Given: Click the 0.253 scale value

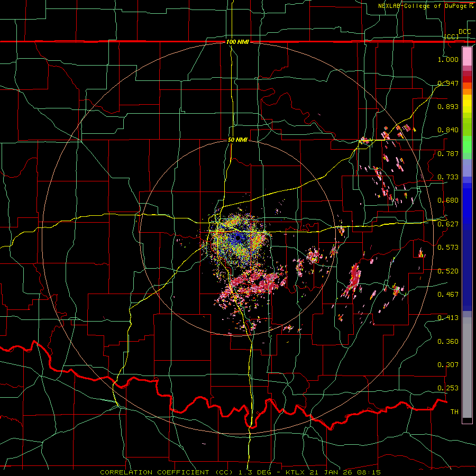Looking at the screenshot, I should click(448, 388).
